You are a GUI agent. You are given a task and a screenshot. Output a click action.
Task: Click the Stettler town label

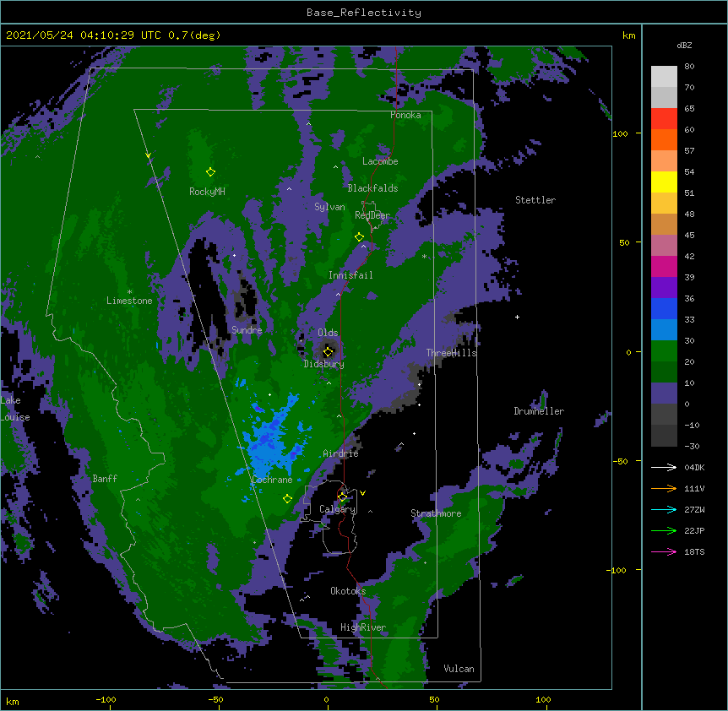[535, 200]
